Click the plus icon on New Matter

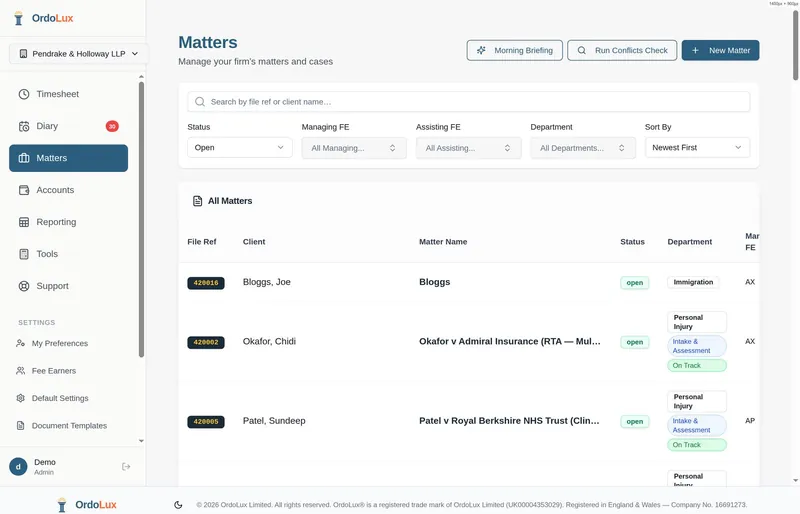coord(695,51)
